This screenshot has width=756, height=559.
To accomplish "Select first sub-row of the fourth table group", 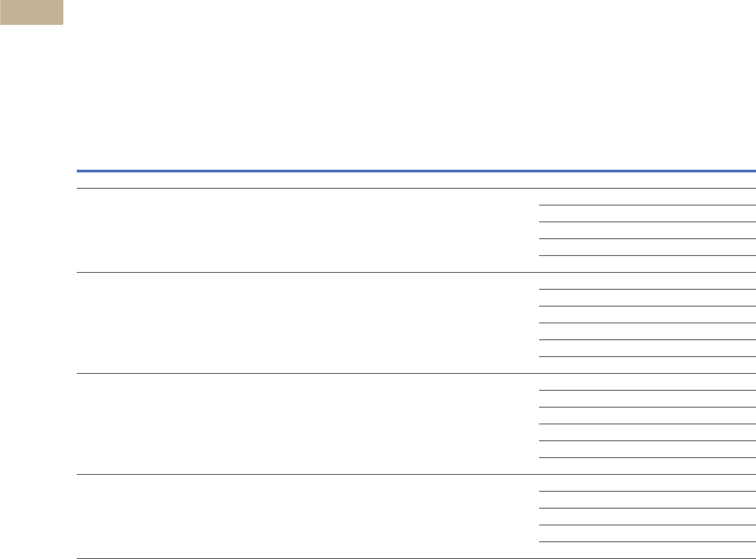I will tap(647, 483).
